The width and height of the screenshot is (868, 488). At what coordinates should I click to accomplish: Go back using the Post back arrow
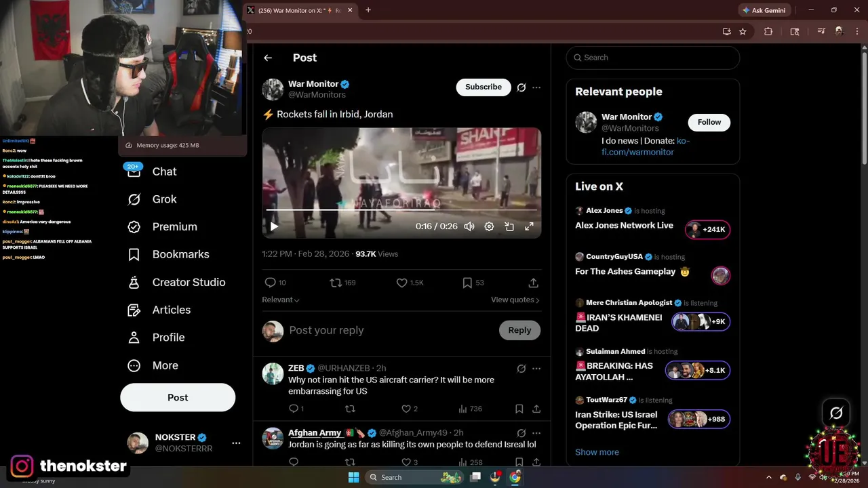(x=268, y=58)
